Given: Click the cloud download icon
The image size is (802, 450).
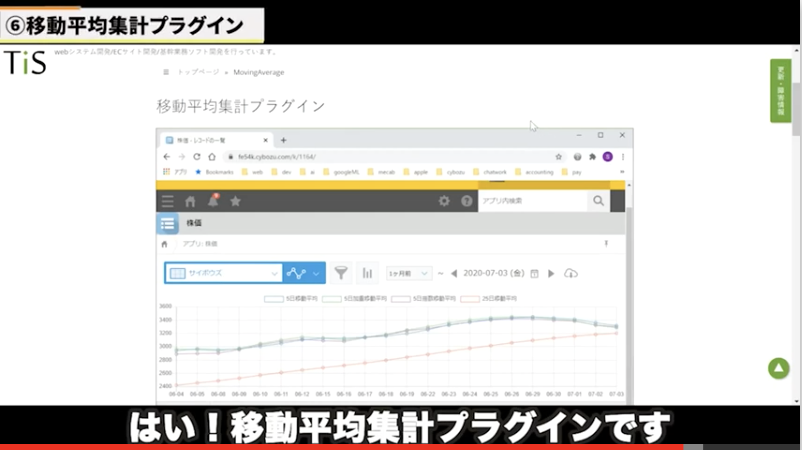Looking at the screenshot, I should (x=571, y=273).
